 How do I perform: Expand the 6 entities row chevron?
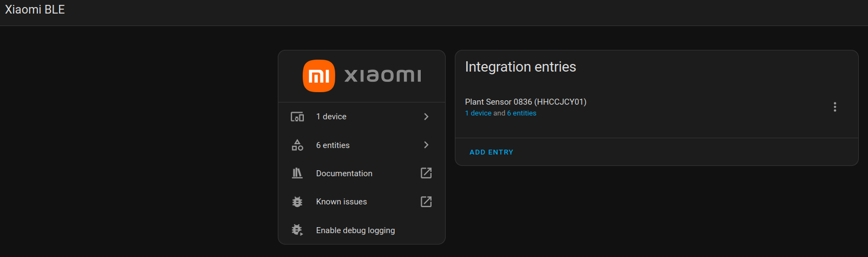[x=426, y=145]
